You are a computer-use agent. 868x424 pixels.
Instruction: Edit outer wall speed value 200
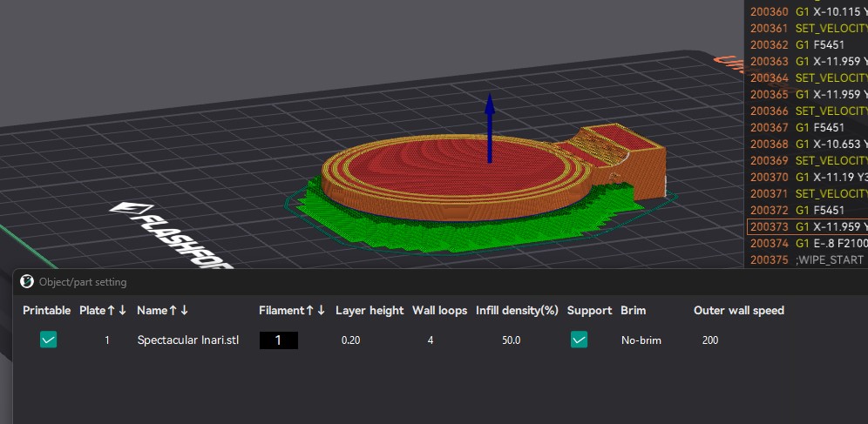710,340
